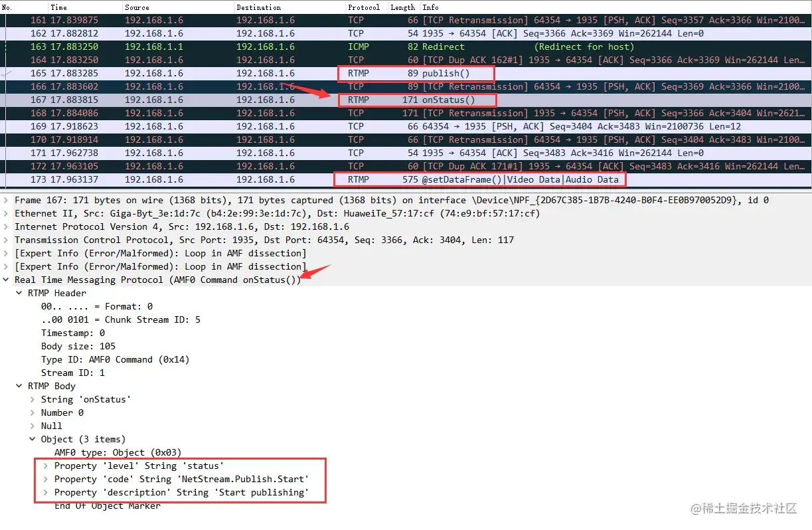
Task: Collapse the RTMP Body section
Action: (x=19, y=386)
